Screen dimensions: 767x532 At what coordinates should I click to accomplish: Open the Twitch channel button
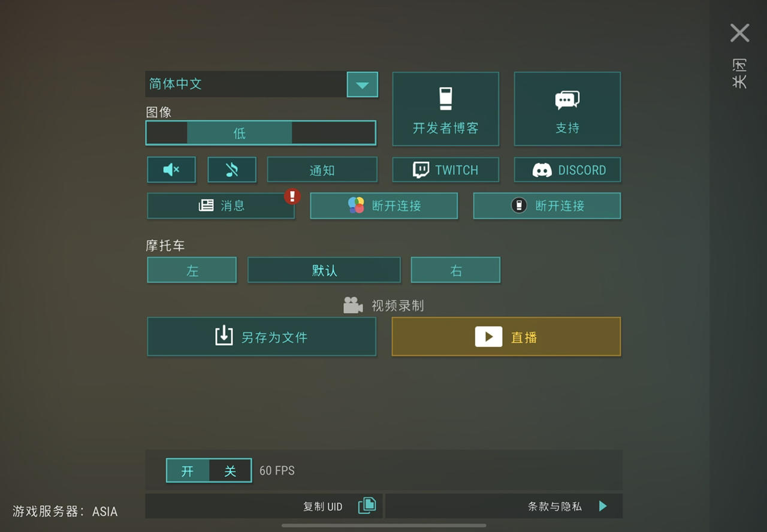click(x=446, y=170)
